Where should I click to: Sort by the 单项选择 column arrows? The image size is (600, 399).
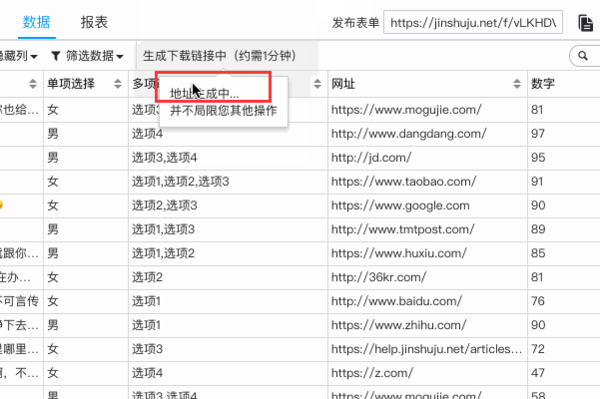tap(118, 84)
